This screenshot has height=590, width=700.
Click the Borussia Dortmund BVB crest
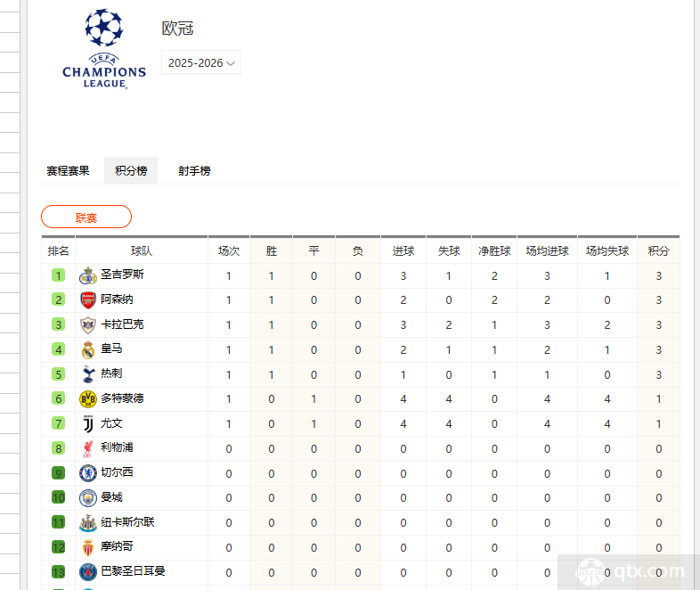click(88, 399)
